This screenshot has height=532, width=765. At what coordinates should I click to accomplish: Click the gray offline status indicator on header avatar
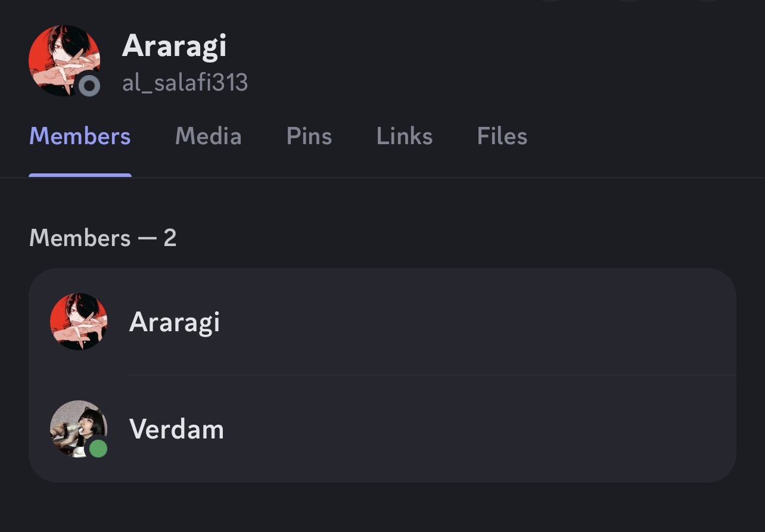(89, 86)
